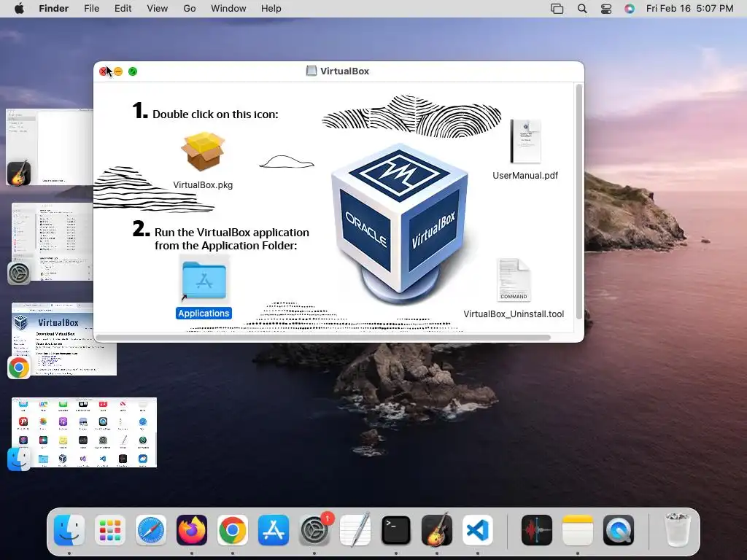Screen dimensions: 747x560
Task: Click the VirtualBox_Uninstall.tool file name label
Action: (514, 314)
